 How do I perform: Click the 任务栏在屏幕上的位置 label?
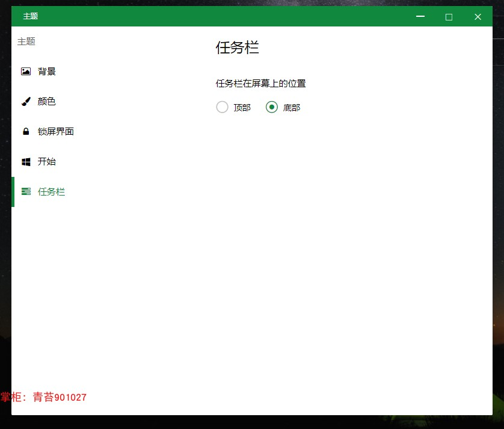point(260,84)
